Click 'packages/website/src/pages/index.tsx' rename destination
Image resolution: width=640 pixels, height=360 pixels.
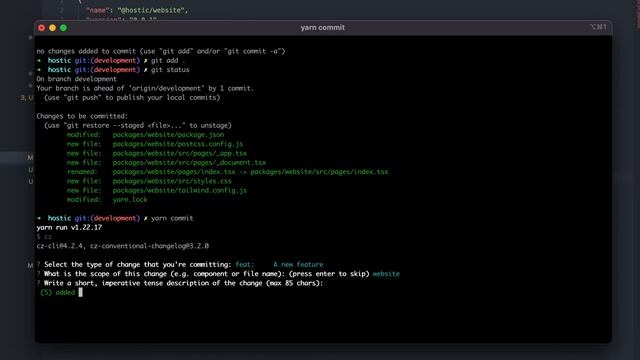point(319,172)
